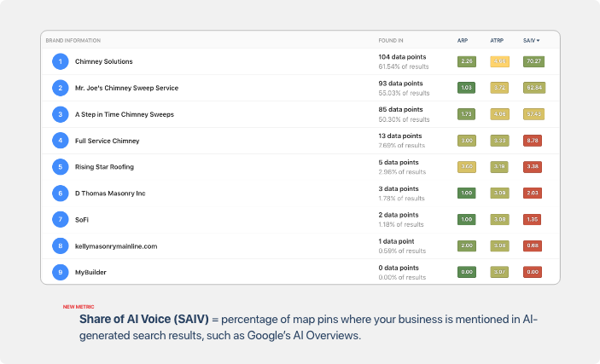
Task: Select rank badge 3 for A Step in Time
Action: tap(60, 114)
